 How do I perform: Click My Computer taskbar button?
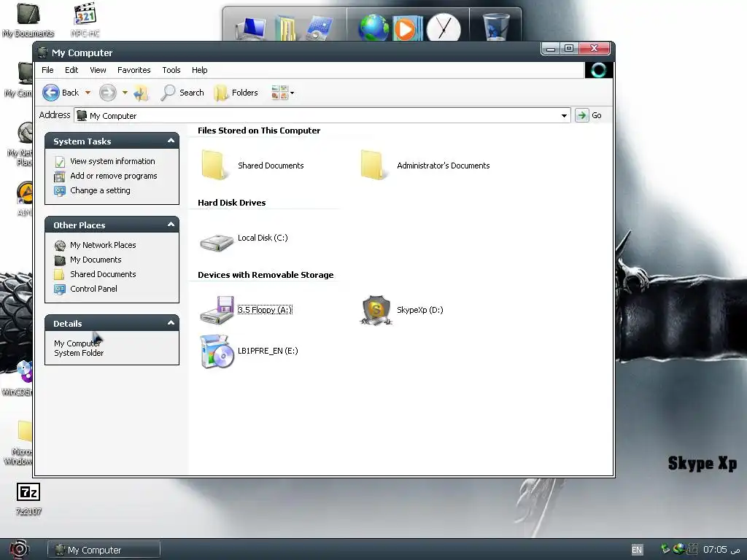click(104, 550)
